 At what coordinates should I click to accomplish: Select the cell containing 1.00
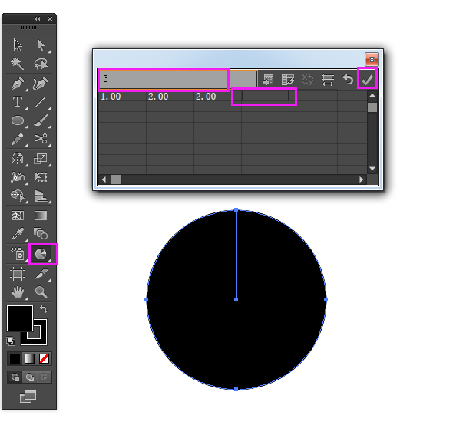click(122, 97)
